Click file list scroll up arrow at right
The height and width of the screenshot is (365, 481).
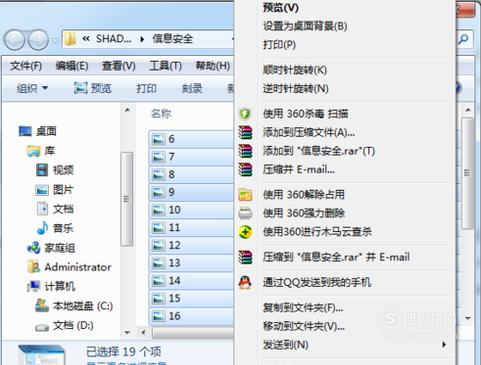(468, 110)
